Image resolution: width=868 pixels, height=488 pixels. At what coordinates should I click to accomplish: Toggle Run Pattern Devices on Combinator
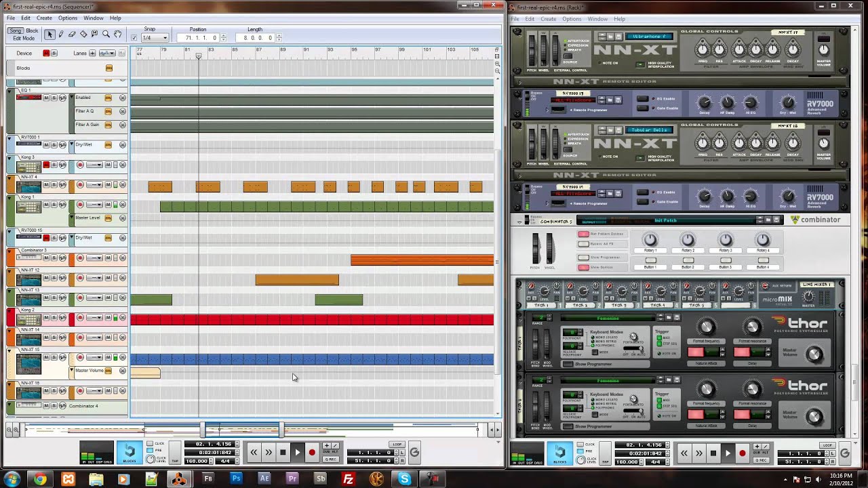pos(583,234)
